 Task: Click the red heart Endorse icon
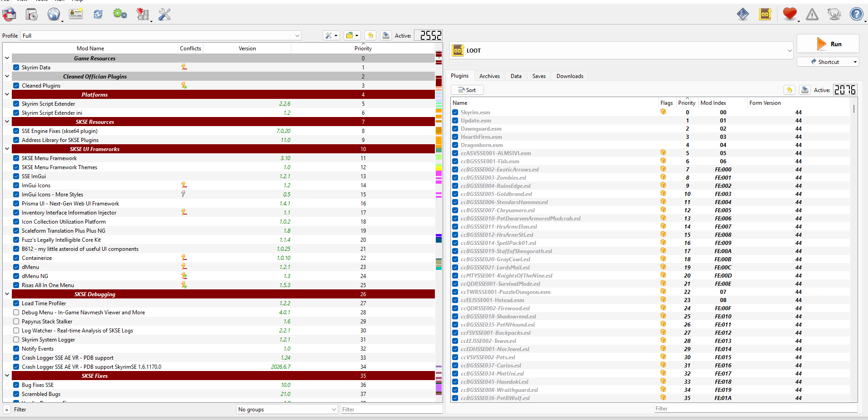(x=790, y=15)
